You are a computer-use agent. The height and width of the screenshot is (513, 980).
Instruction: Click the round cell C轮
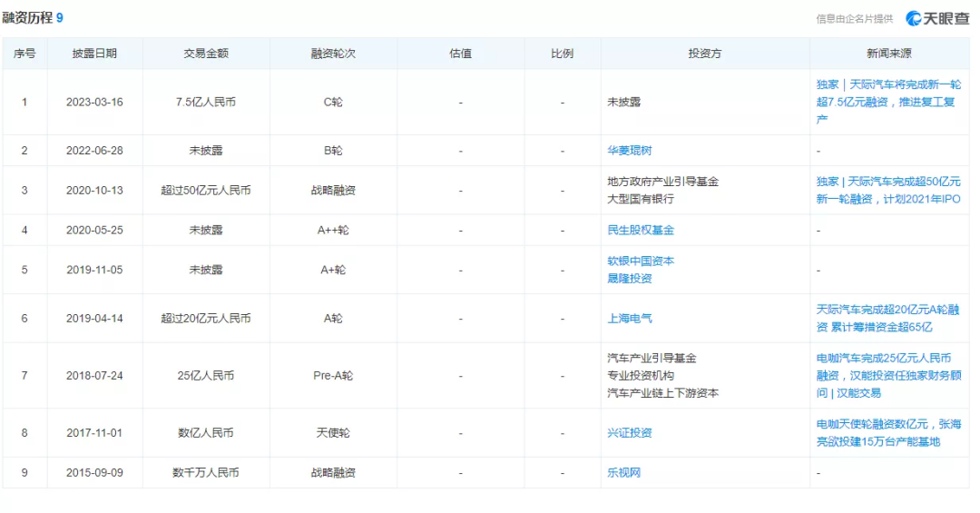(333, 102)
